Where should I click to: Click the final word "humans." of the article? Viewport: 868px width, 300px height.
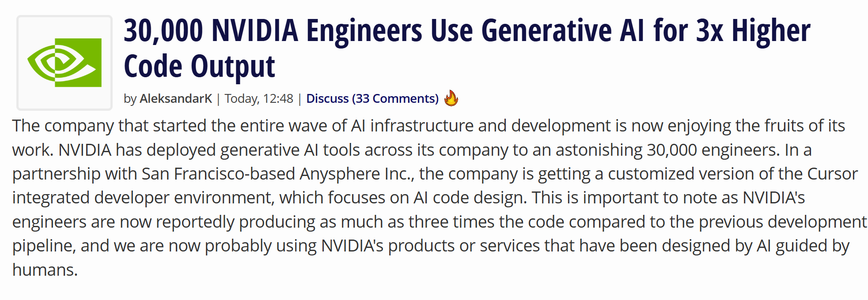[45, 270]
